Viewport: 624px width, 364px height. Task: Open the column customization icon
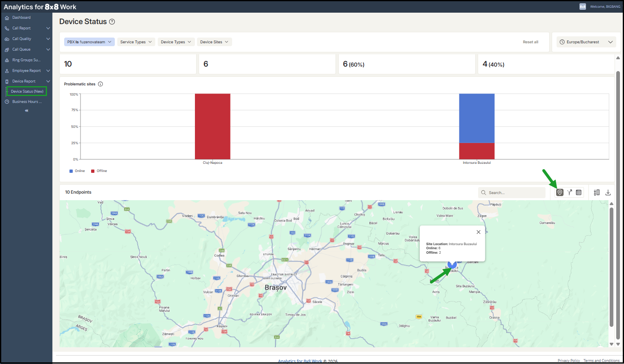pyautogui.click(x=597, y=192)
